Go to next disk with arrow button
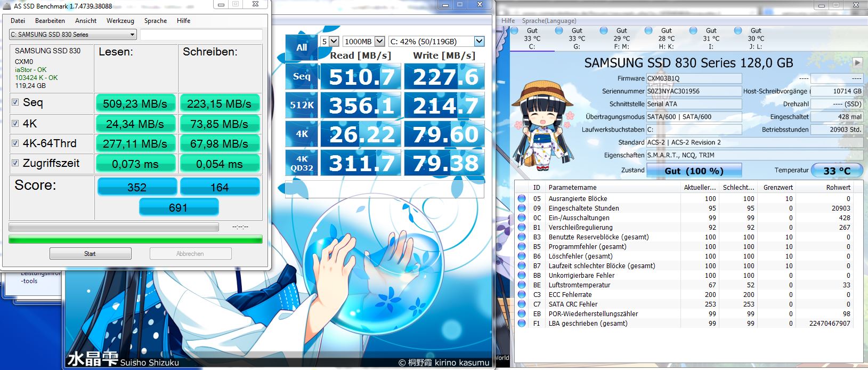Viewport: 868px width, 370px height. pos(857,62)
